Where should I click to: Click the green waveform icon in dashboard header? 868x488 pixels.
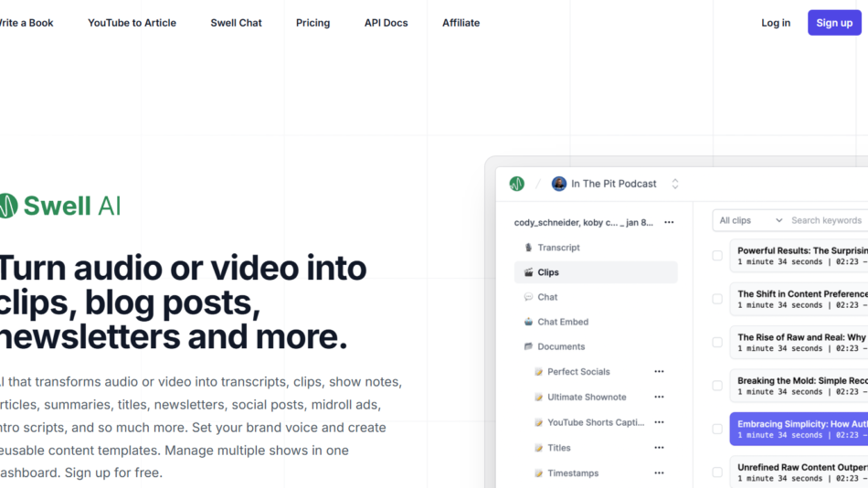coord(516,184)
